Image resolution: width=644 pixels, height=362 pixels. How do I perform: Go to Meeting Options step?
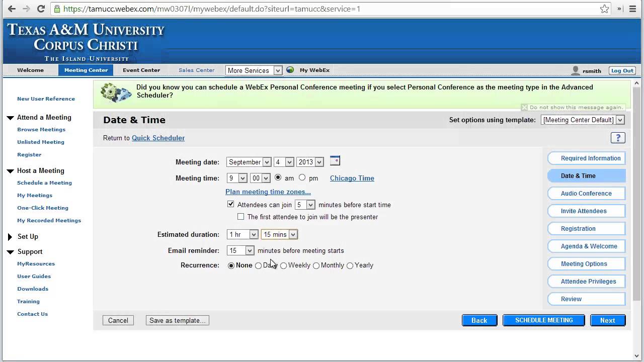tap(587, 263)
